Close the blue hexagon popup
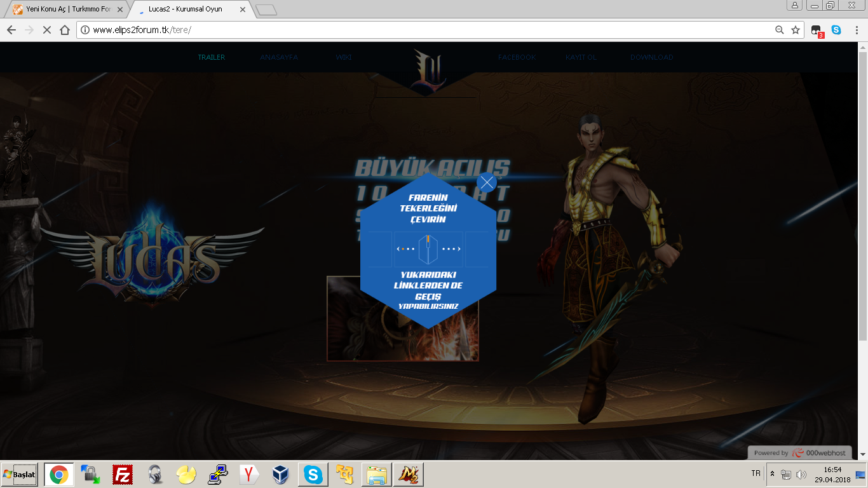 pos(487,183)
